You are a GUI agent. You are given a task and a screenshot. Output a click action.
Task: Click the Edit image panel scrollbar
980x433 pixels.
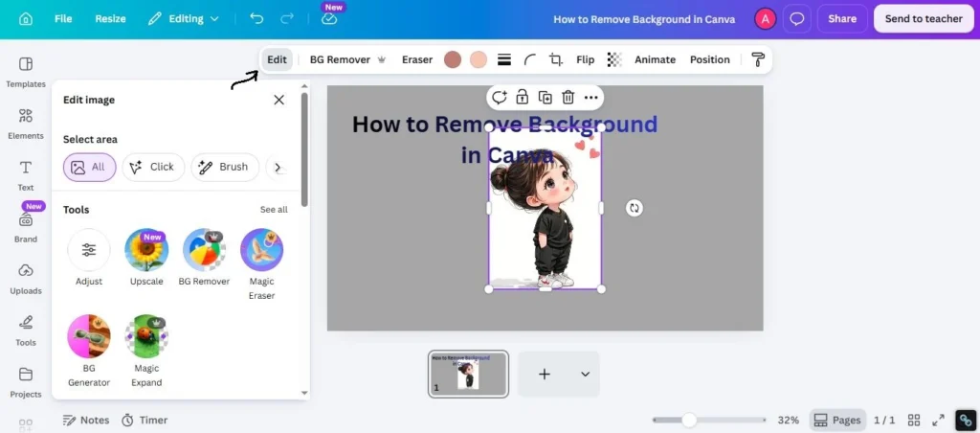tap(304, 148)
